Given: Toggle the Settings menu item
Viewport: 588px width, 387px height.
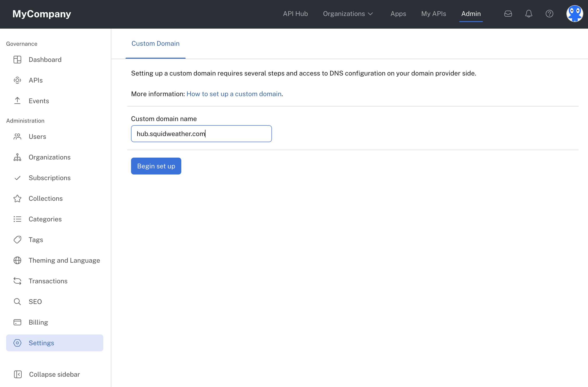Looking at the screenshot, I should [42, 343].
